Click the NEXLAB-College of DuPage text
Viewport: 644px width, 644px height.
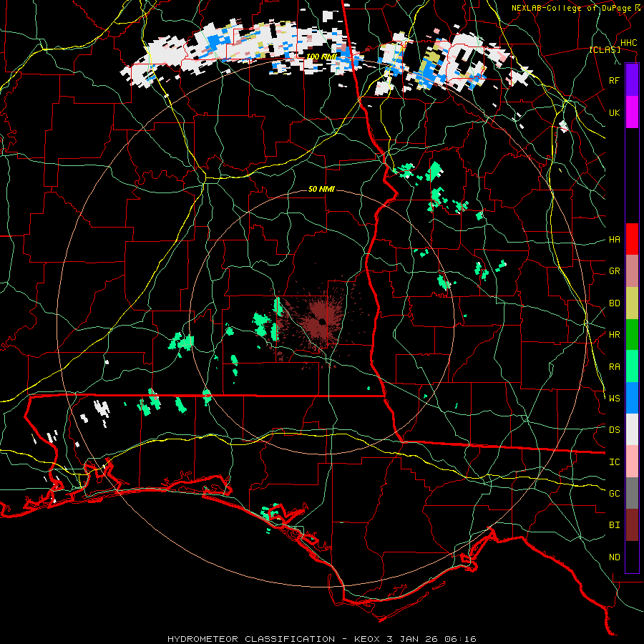(x=572, y=8)
